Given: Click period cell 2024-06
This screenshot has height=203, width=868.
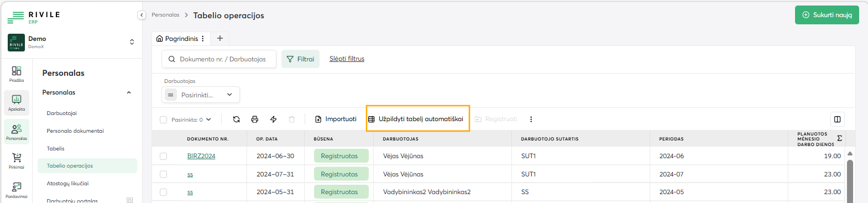Looking at the screenshot, I should pos(671,156).
